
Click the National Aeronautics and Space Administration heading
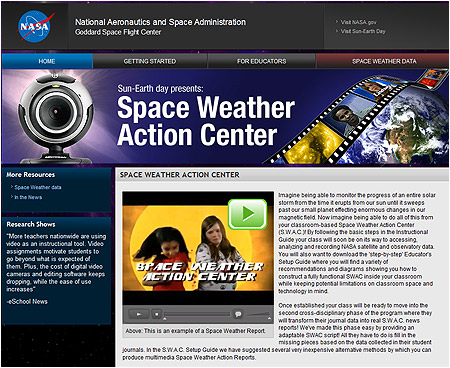coord(160,22)
